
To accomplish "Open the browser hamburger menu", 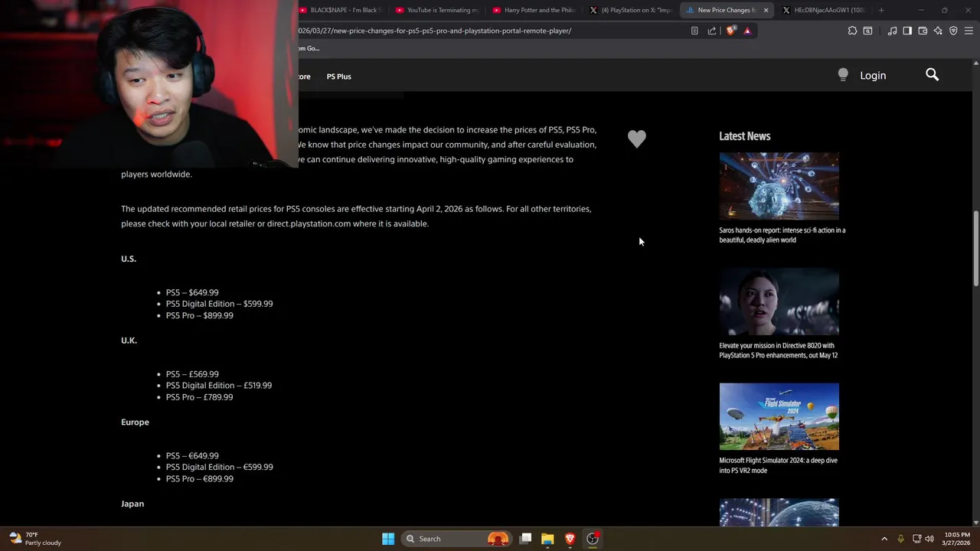I will (x=969, y=31).
